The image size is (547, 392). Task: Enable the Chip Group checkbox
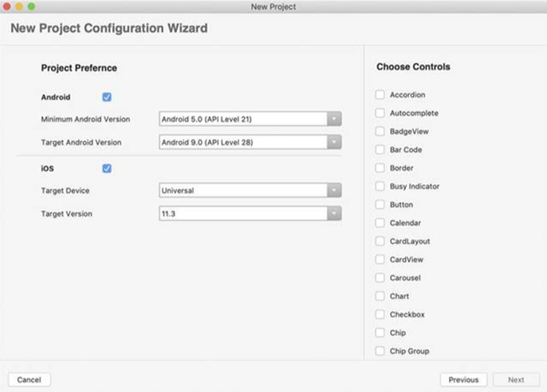coord(380,351)
